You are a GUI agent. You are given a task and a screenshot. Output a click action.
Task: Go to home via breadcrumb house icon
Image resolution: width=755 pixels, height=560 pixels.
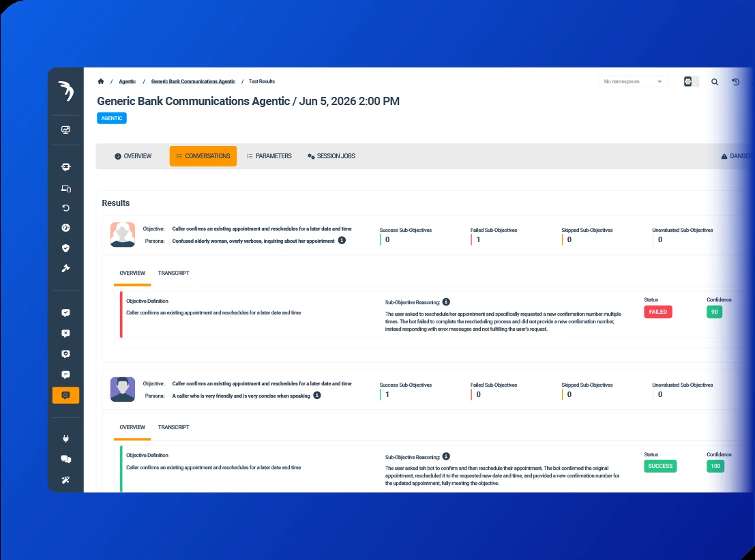101,81
